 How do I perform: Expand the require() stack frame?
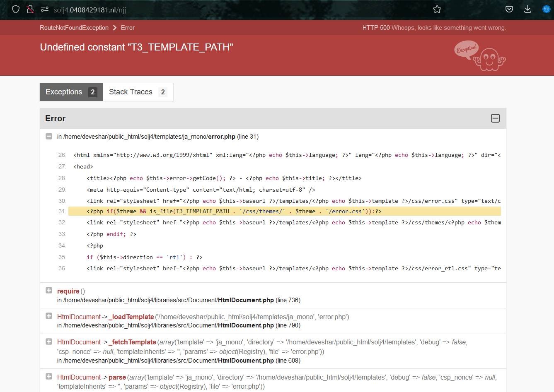point(49,291)
